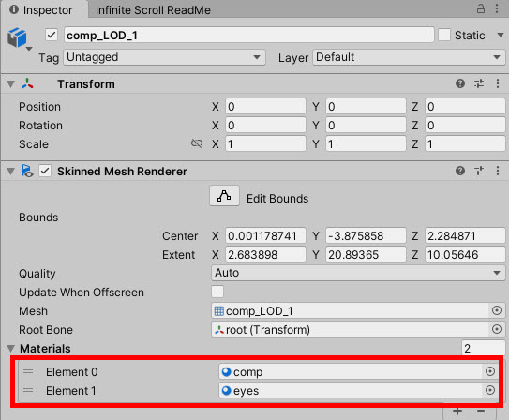Open Transform component help reference
The image size is (509, 420).
click(x=460, y=83)
